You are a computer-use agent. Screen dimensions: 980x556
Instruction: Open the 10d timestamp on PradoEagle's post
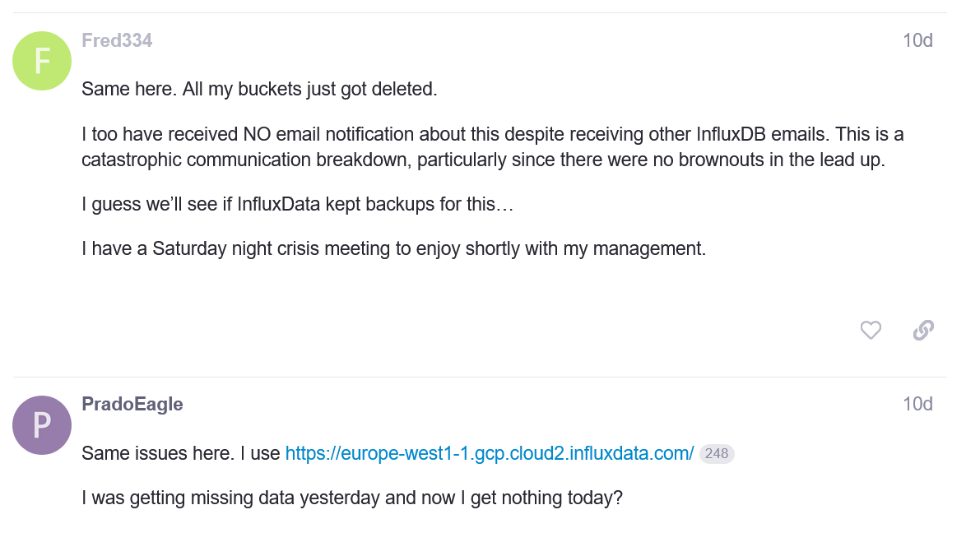pos(917,404)
